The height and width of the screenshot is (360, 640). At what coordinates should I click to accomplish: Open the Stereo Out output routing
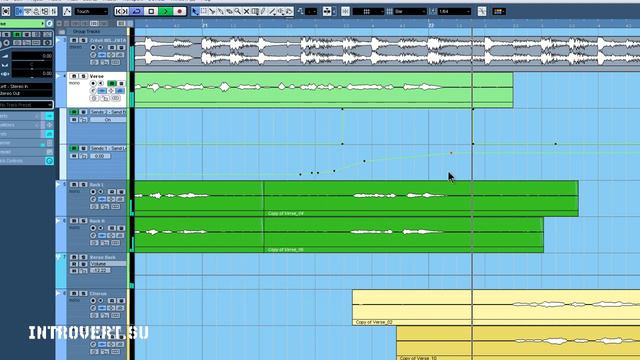coord(26,93)
